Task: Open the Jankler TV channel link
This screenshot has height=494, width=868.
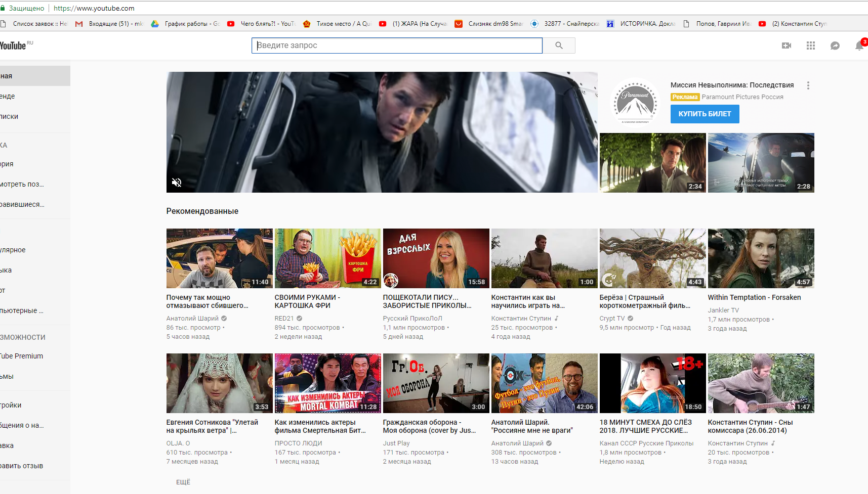Action: [x=723, y=310]
